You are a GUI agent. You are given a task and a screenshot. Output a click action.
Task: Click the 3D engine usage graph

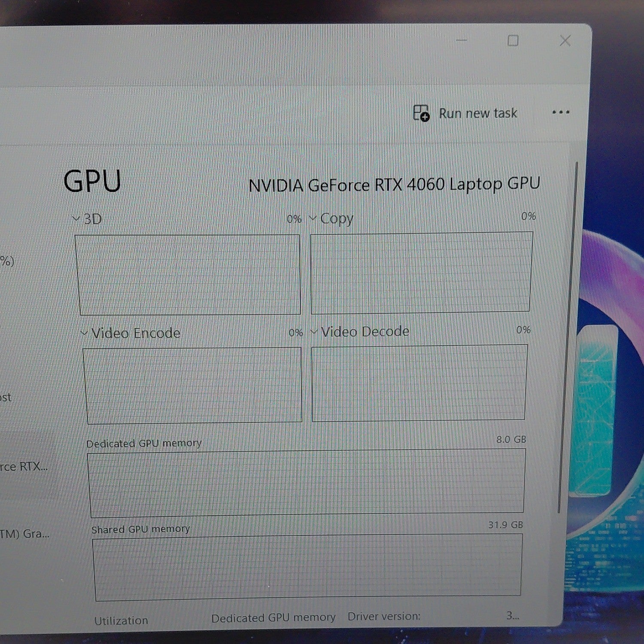(x=189, y=275)
